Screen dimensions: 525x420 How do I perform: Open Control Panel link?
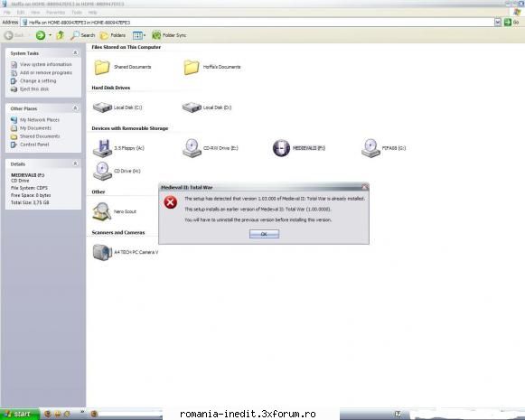(x=34, y=145)
